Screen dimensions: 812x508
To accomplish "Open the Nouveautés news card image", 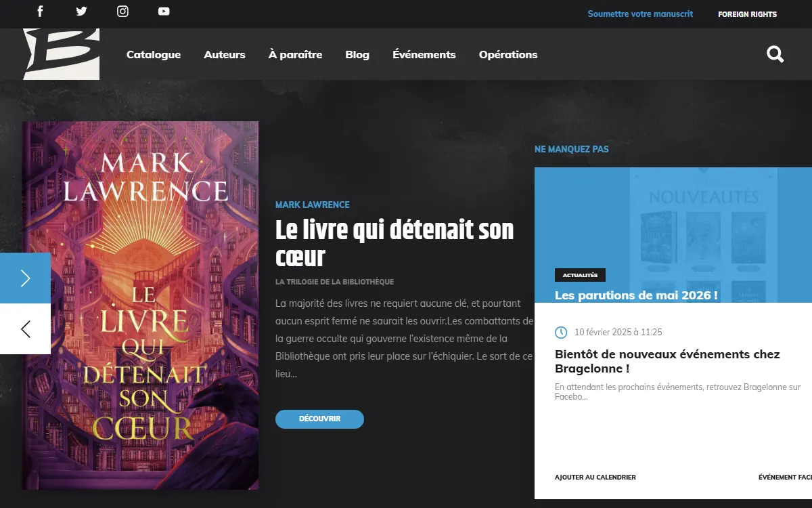I will pos(673,235).
